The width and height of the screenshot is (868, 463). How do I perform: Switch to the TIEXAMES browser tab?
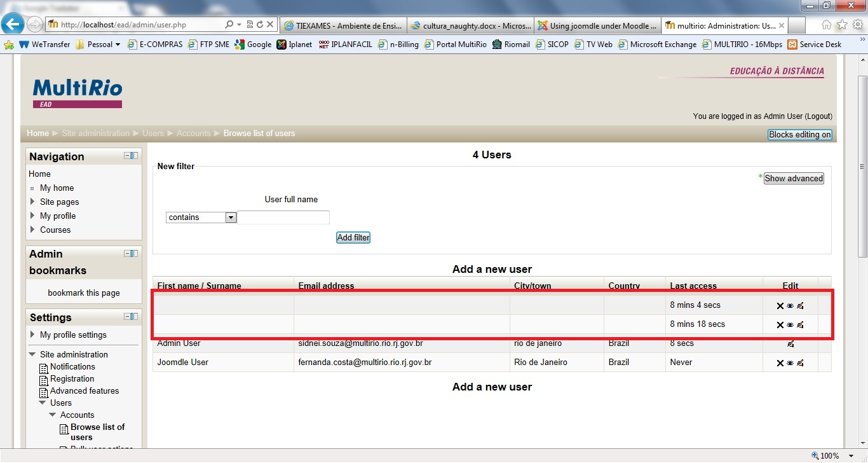click(342, 26)
